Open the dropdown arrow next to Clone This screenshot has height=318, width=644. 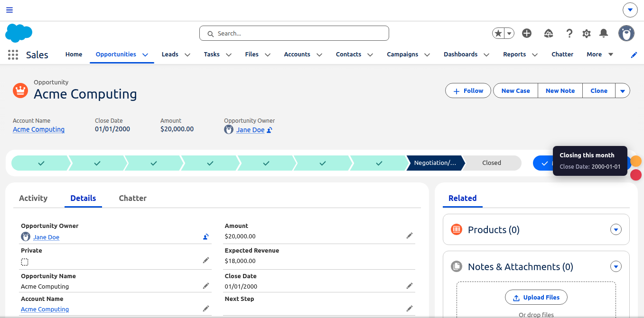click(622, 91)
